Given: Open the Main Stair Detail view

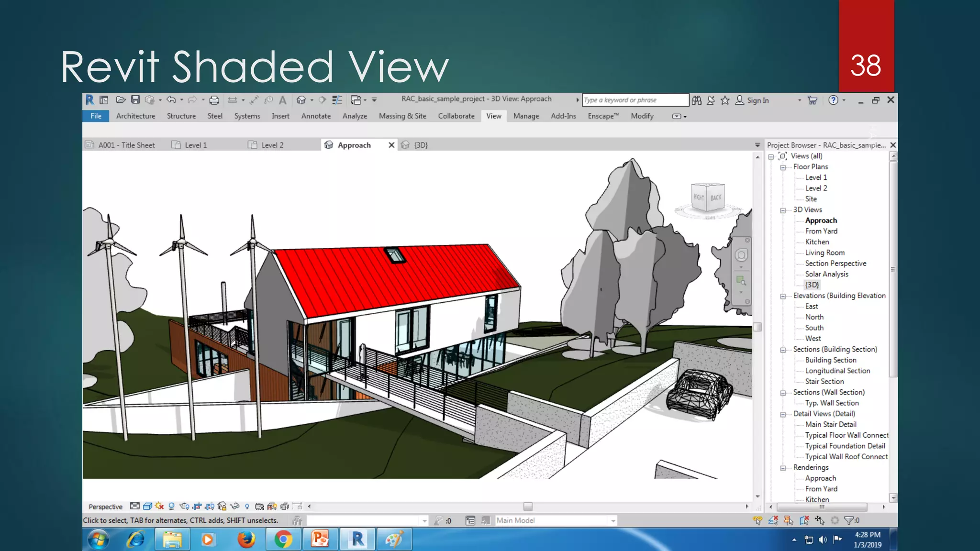Looking at the screenshot, I should [x=831, y=424].
